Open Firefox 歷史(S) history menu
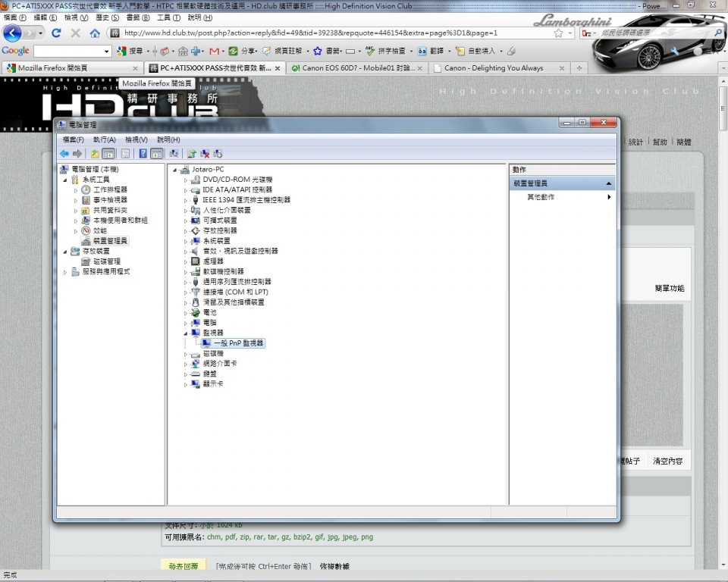 click(107, 17)
